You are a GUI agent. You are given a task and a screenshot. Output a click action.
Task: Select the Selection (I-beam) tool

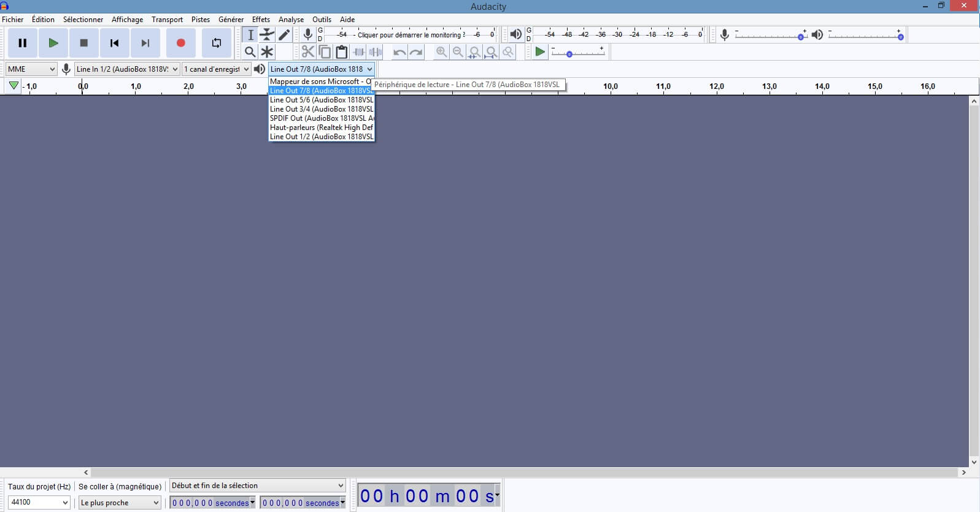(250, 35)
